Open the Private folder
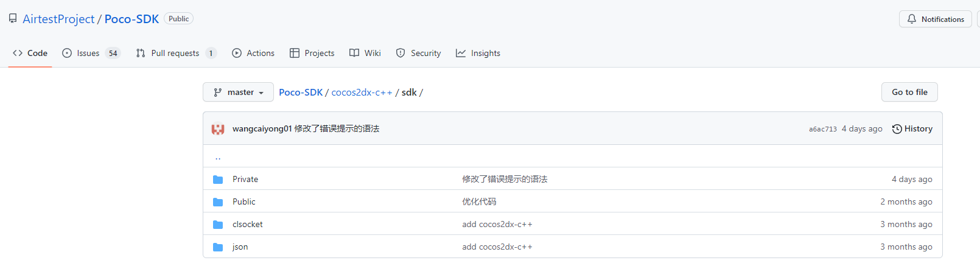This screenshot has width=980, height=277. click(x=245, y=179)
